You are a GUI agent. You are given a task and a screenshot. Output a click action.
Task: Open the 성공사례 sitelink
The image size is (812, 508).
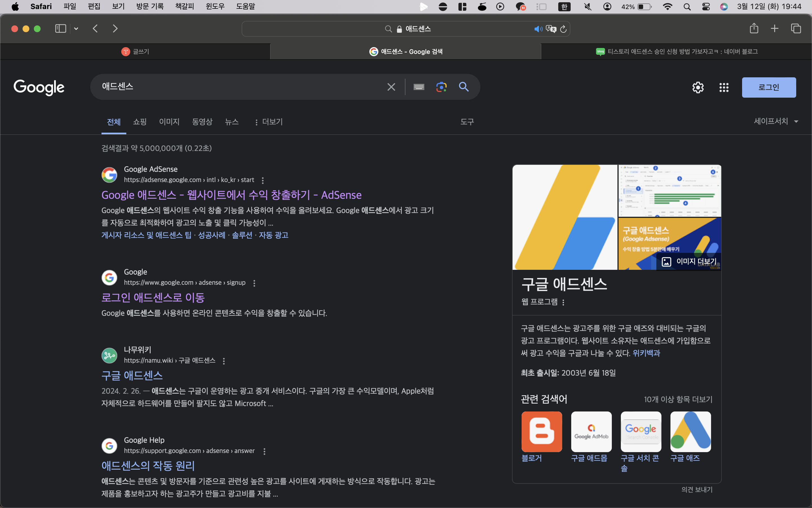click(212, 235)
